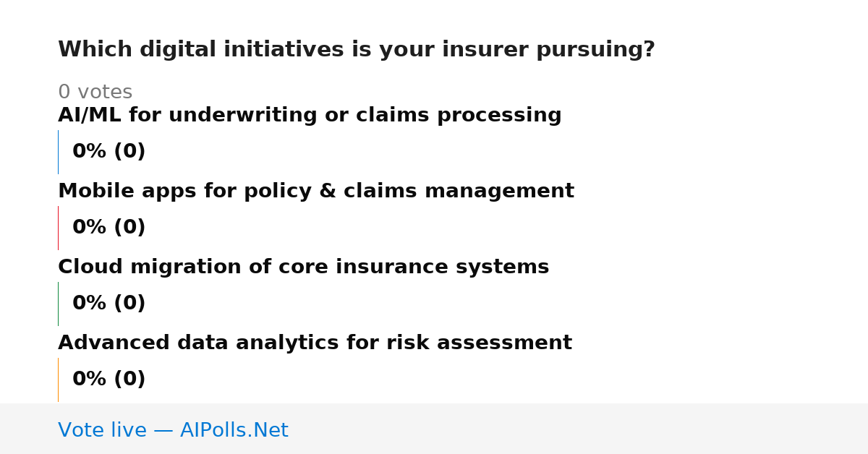Select Mobile apps for policy & claims management

point(316,192)
